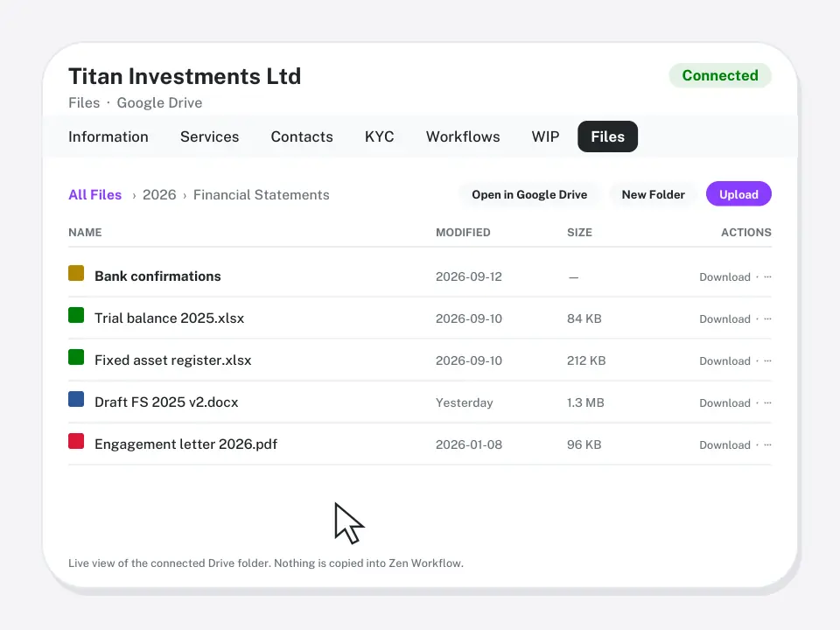The width and height of the screenshot is (840, 630).
Task: Open more actions for Trial balance 2025.xlsx
Action: point(767,318)
